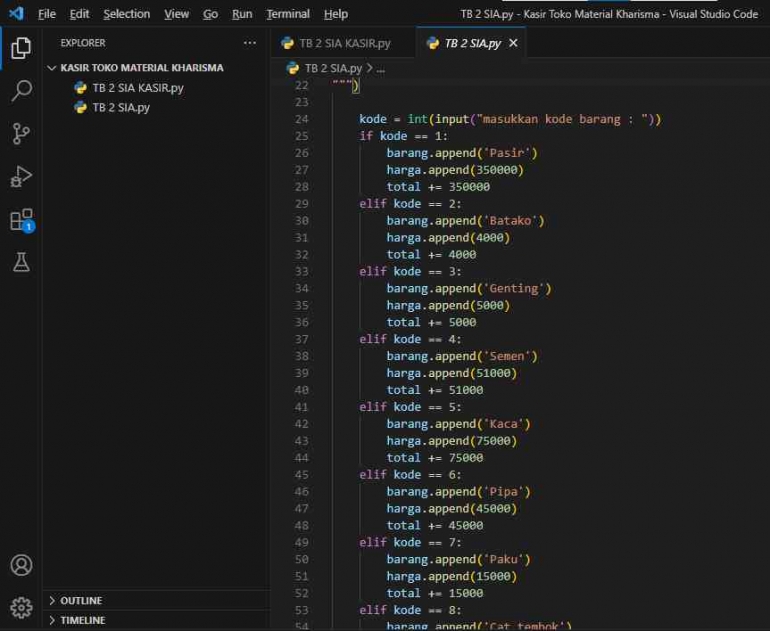Open the Selection menu
770x631 pixels.
tap(127, 14)
